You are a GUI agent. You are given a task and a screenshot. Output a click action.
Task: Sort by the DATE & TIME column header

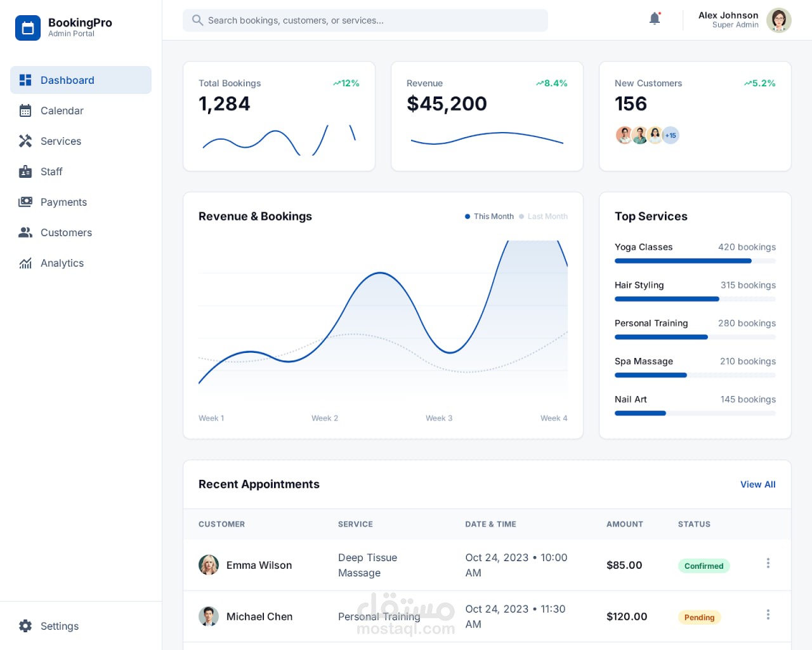coord(490,524)
